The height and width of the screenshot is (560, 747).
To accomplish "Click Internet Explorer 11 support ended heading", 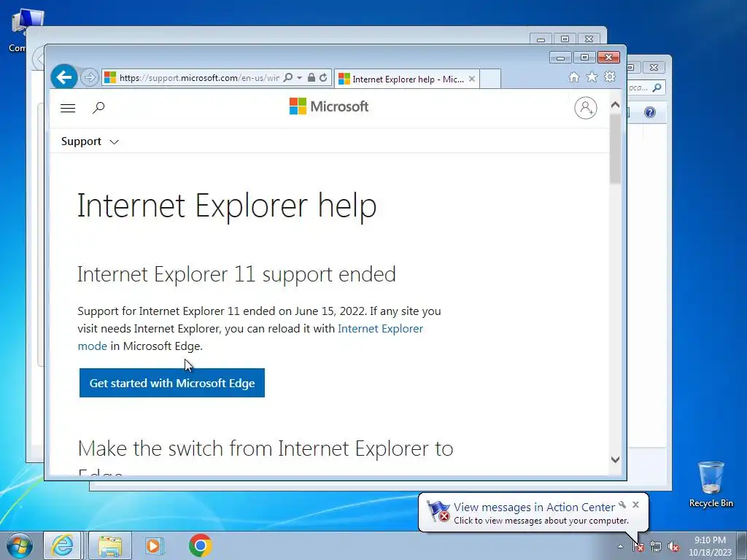I will (236, 274).
